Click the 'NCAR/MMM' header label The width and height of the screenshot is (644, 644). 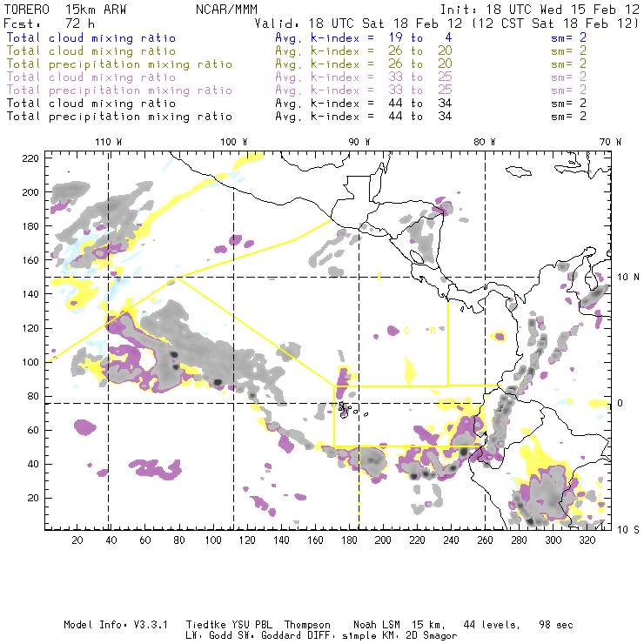click(226, 10)
